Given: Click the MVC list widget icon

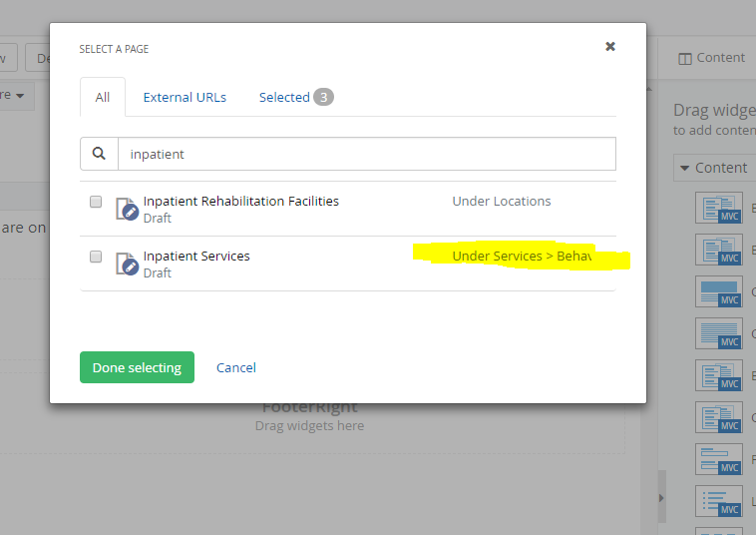Looking at the screenshot, I should [719, 502].
